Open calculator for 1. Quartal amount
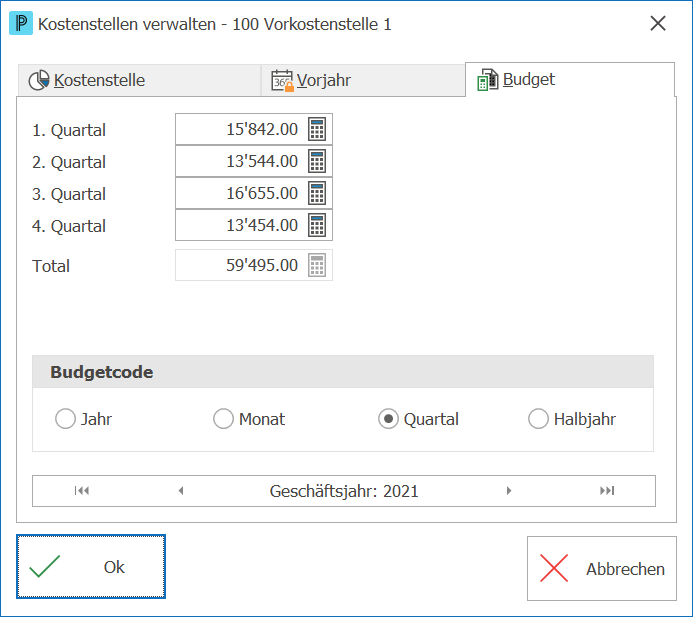The image size is (693, 617). pyautogui.click(x=317, y=129)
